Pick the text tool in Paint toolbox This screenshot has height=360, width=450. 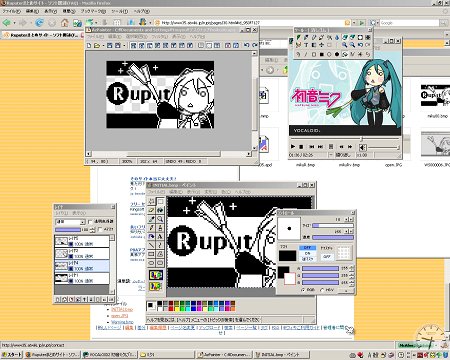coord(160,236)
